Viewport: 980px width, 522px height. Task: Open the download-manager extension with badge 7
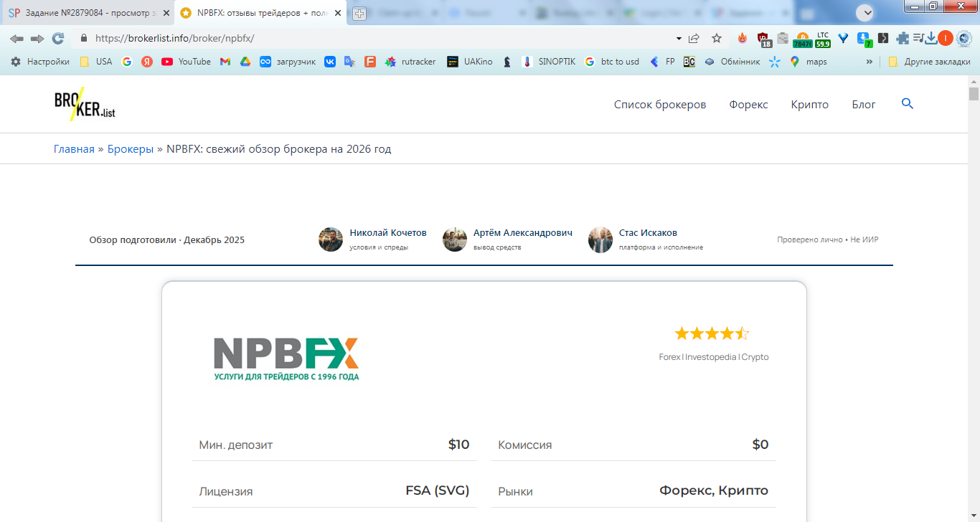pos(864,39)
